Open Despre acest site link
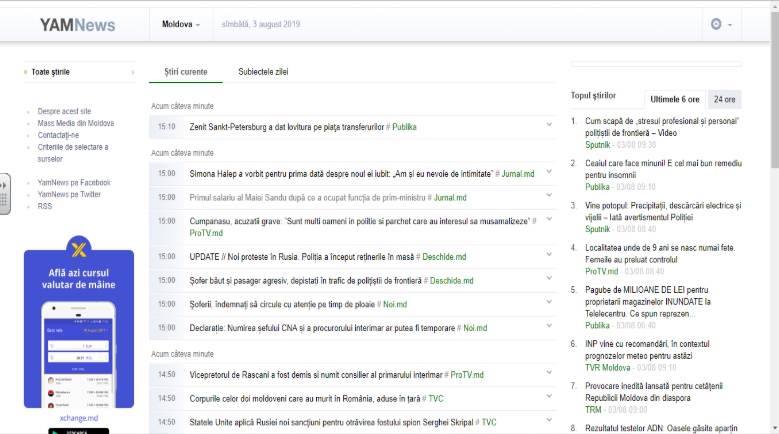Viewport: 779px width, 434px height. (64, 111)
